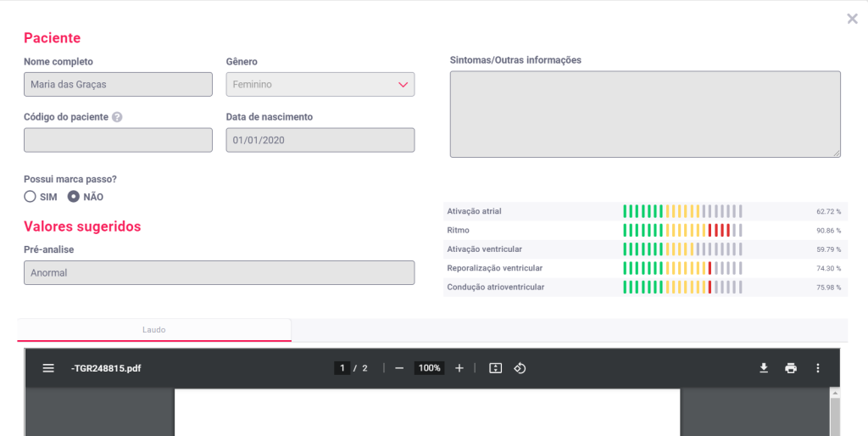Click the PDF zoom out minus icon

click(x=399, y=368)
